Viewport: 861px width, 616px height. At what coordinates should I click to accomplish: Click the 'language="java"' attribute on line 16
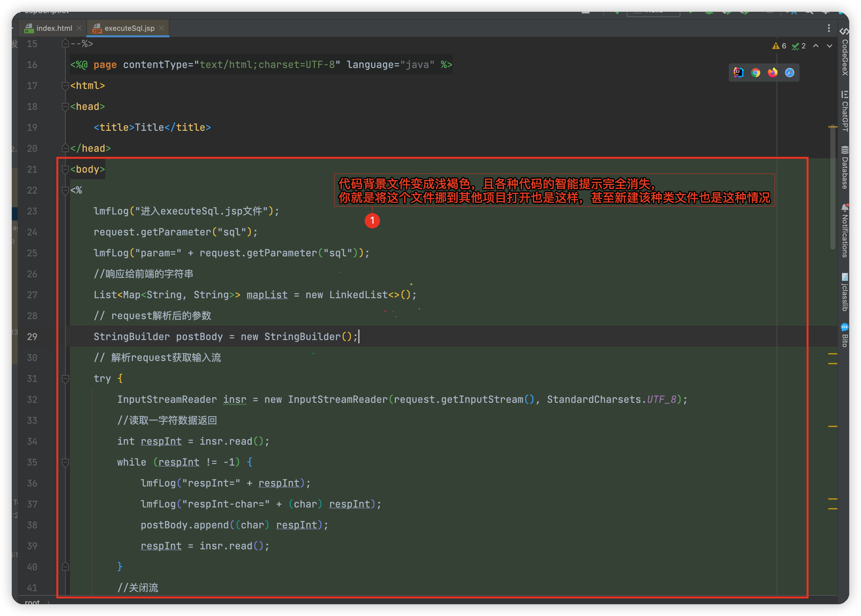click(x=391, y=65)
